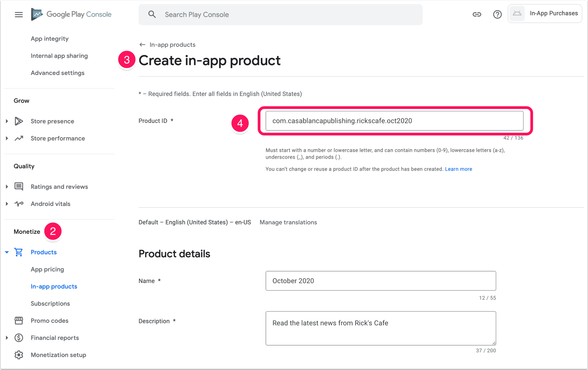588x370 pixels.
Task: Copy link using the chain icon
Action: pos(477,14)
